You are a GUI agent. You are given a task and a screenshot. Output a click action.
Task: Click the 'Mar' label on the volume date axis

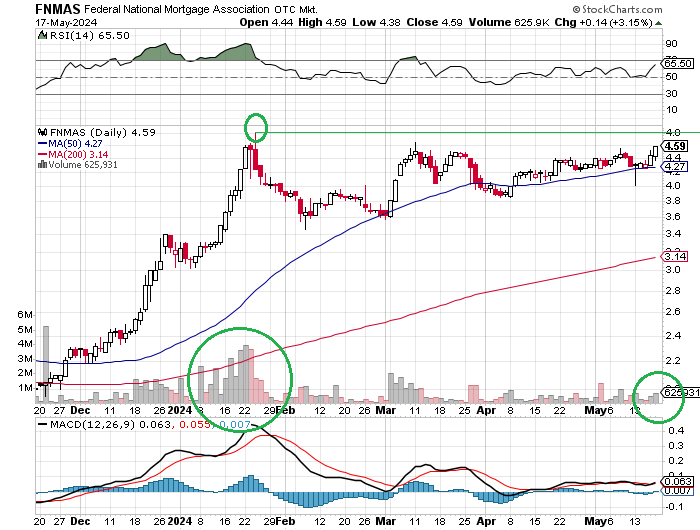(385, 410)
